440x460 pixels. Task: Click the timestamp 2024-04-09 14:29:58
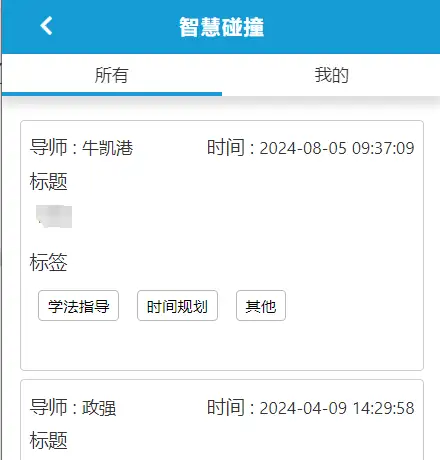coord(337,408)
